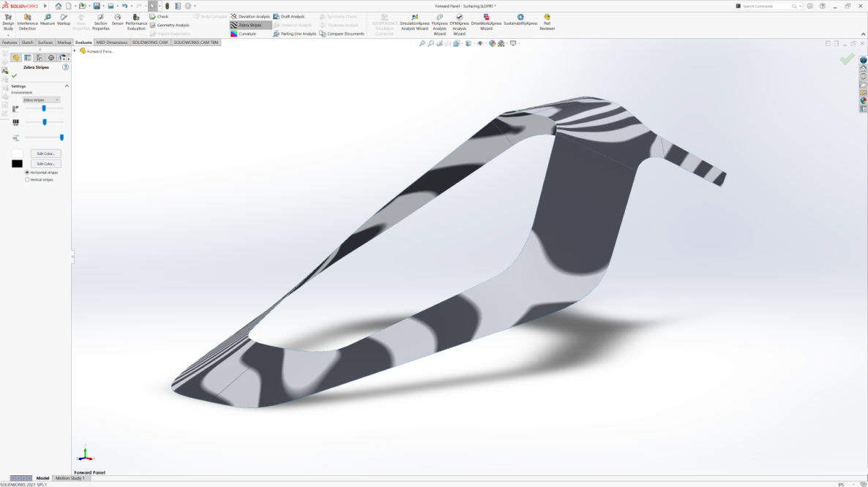Open the Design Study tool

tap(8, 22)
